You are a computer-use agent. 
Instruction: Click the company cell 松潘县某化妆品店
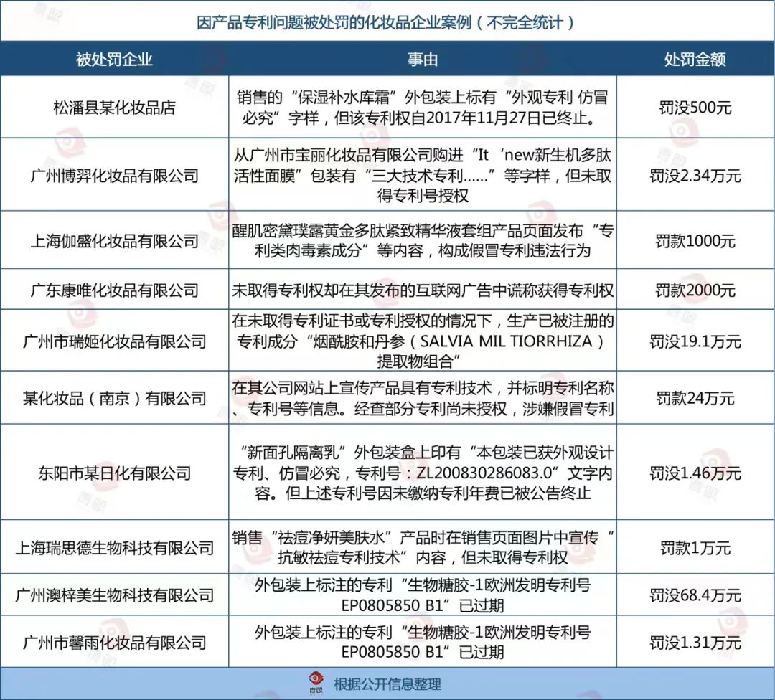pos(114,107)
